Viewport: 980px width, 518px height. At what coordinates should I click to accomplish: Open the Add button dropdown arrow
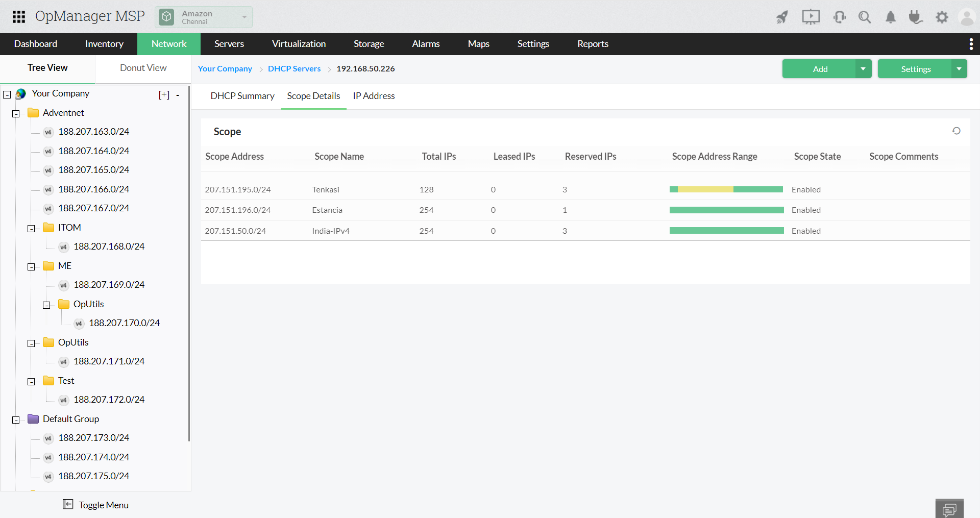(863, 69)
